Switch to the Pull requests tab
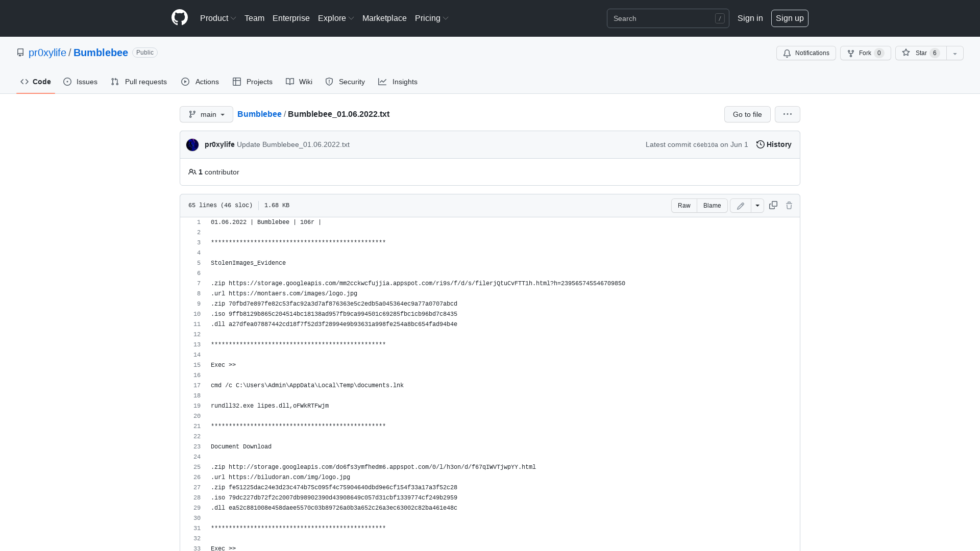Image resolution: width=980 pixels, height=551 pixels. click(139, 82)
